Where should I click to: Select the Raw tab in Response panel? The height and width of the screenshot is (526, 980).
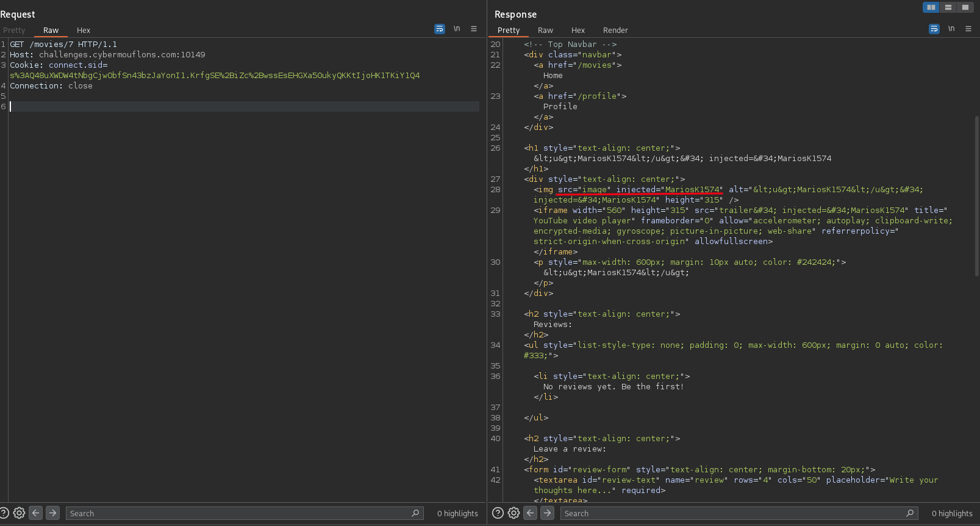[x=545, y=30]
